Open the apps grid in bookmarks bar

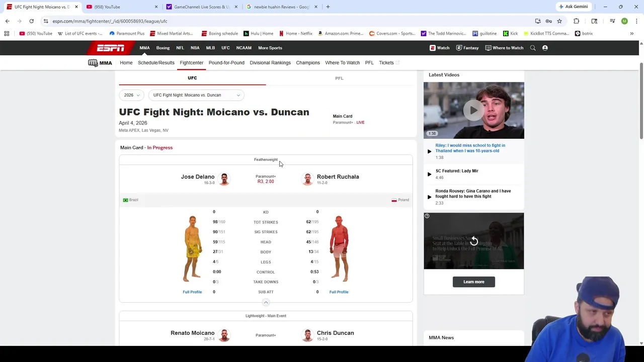point(7,34)
